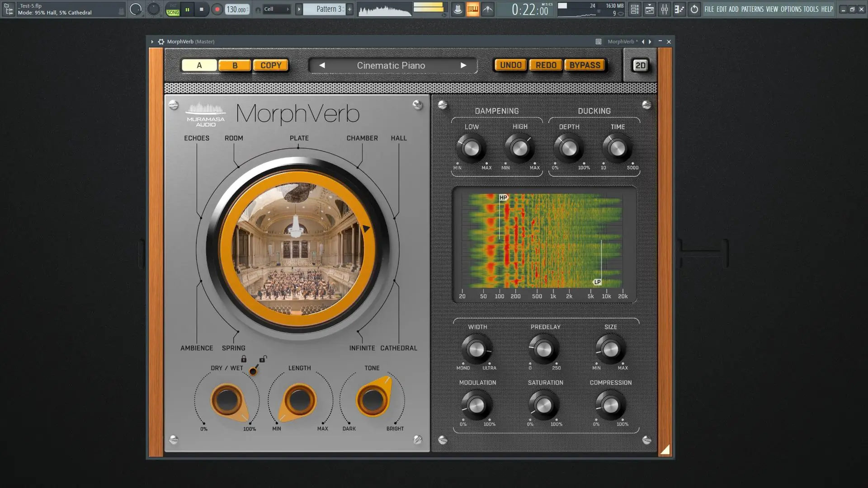Image resolution: width=868 pixels, height=488 pixels.
Task: Open the Cell snap dropdown
Action: pos(276,9)
